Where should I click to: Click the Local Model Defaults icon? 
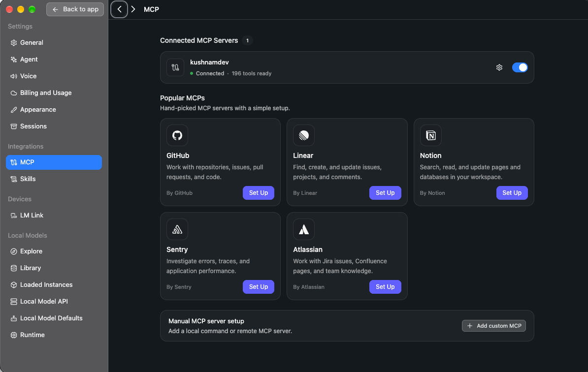(x=14, y=318)
